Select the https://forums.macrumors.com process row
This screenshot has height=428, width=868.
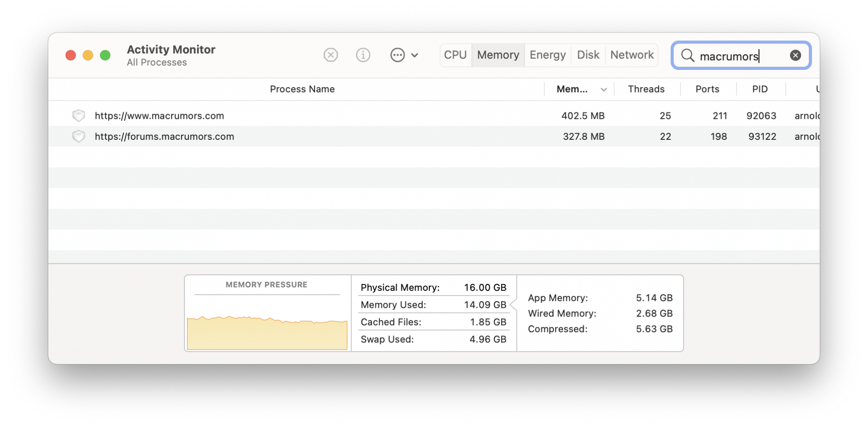point(434,136)
